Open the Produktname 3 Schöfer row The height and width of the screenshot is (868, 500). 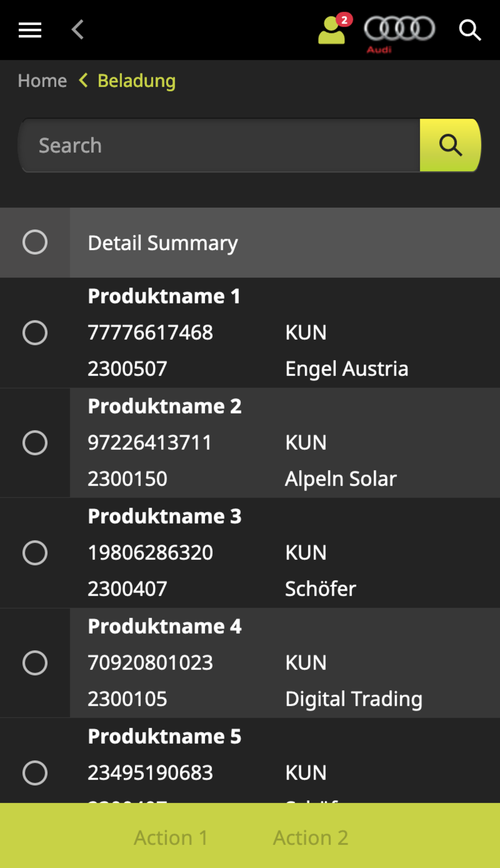click(283, 552)
